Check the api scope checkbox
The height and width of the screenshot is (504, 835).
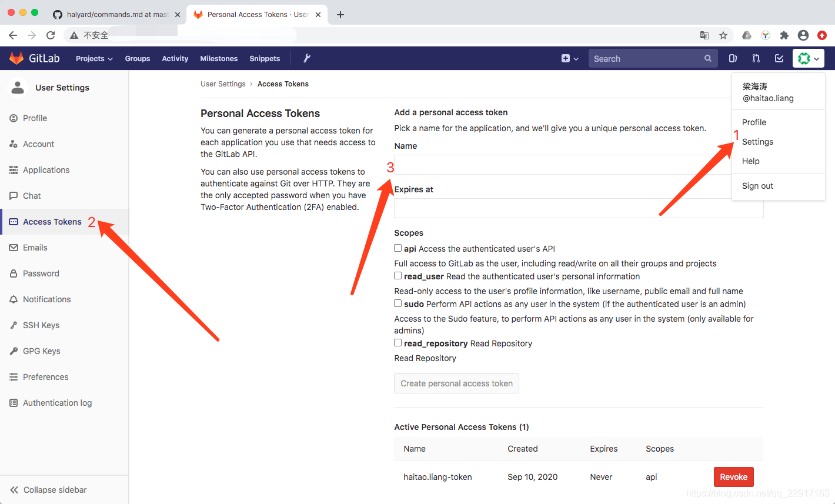click(x=398, y=248)
